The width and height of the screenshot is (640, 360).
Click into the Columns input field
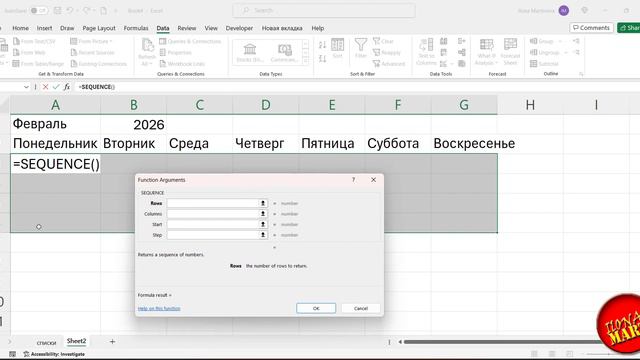coord(213,214)
